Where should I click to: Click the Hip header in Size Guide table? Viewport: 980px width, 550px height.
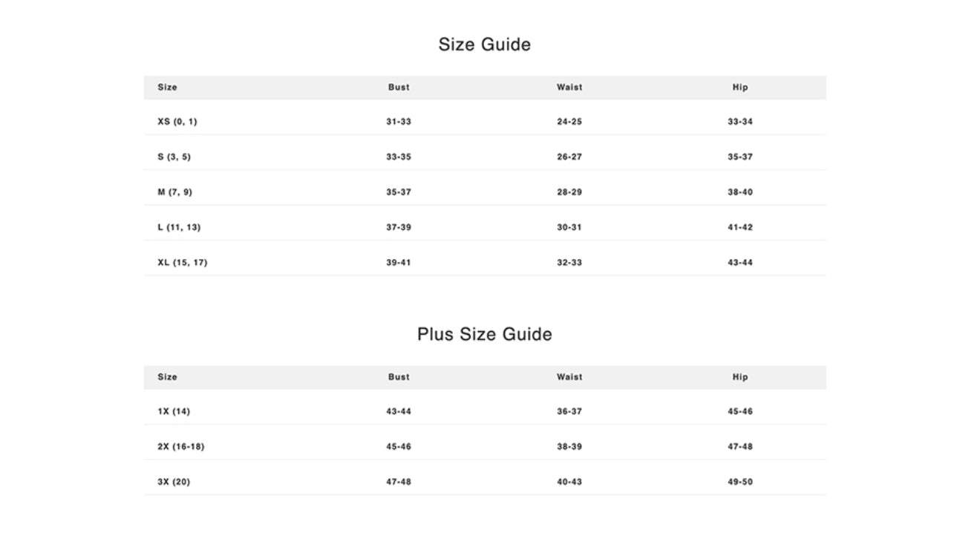click(740, 88)
